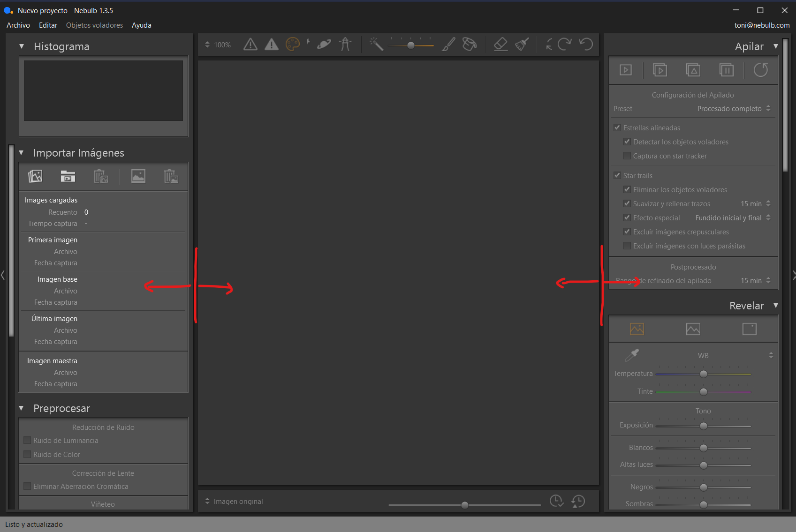Enable Captura con star tracker

(627, 156)
